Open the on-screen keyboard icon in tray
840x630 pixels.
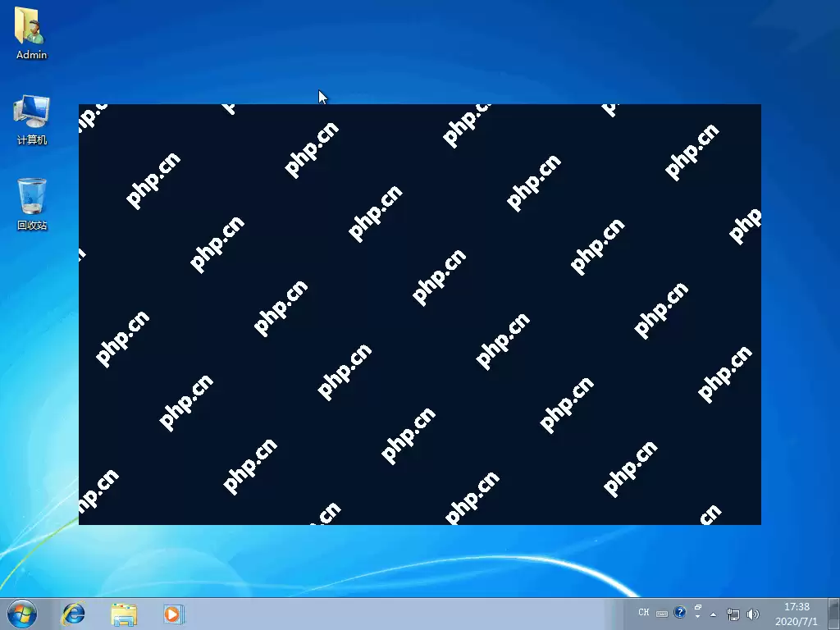pyautogui.click(x=661, y=613)
